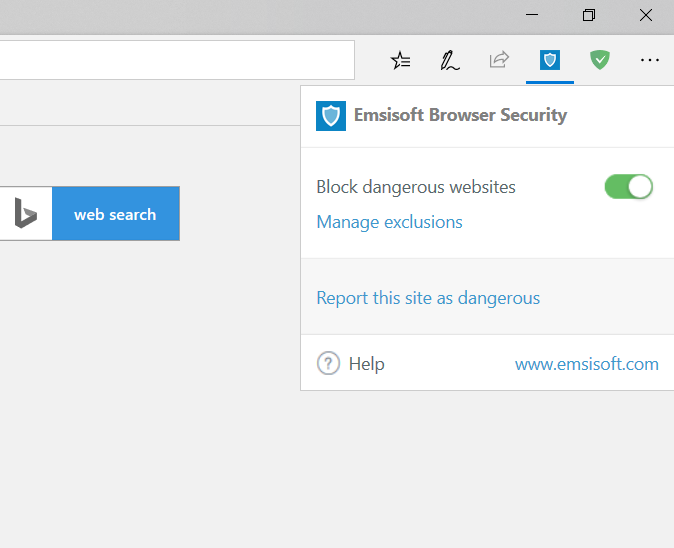Click the Block dangerous websites label
Image resolution: width=674 pixels, height=548 pixels.
pyautogui.click(x=416, y=187)
